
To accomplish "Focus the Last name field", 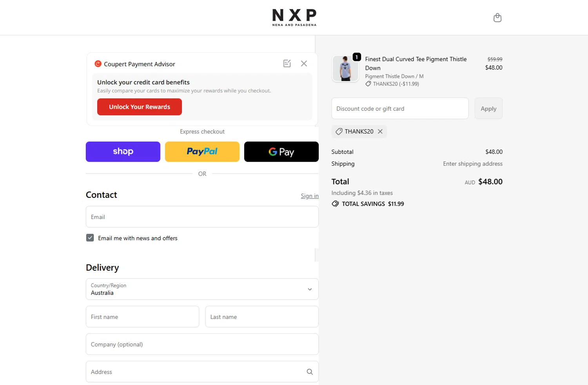I will [262, 316].
